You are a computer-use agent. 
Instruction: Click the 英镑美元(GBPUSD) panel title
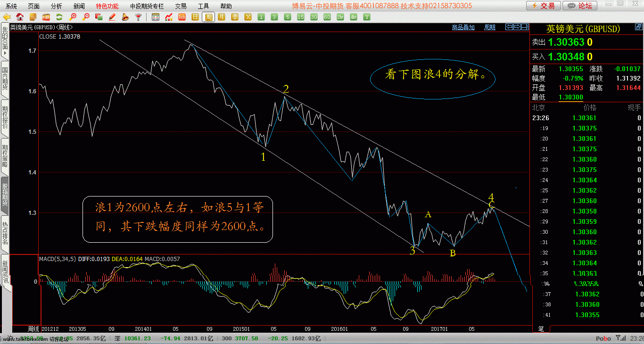click(x=583, y=29)
